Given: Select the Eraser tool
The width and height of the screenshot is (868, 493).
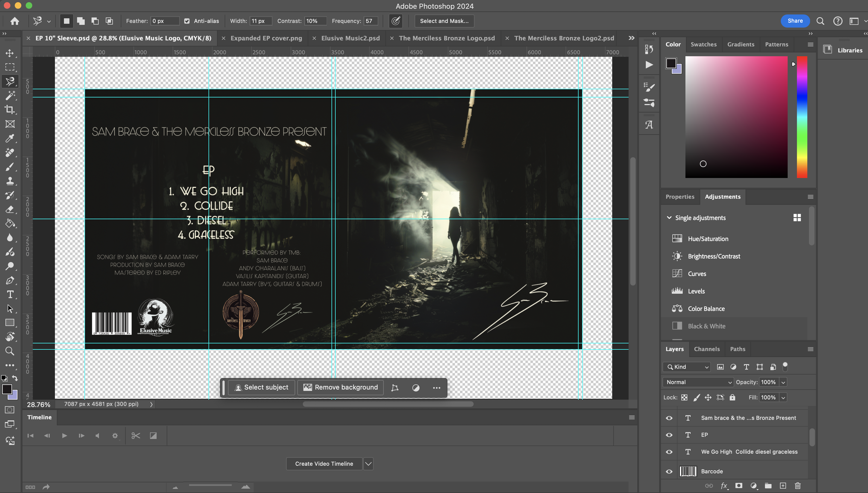Looking at the screenshot, I should coord(10,209).
